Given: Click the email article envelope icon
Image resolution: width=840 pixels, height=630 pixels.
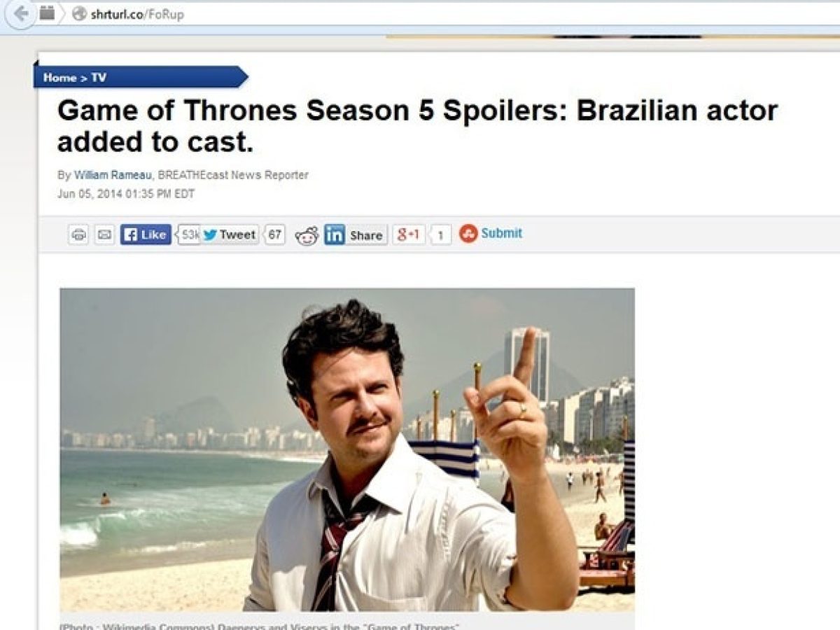Looking at the screenshot, I should 104,234.
